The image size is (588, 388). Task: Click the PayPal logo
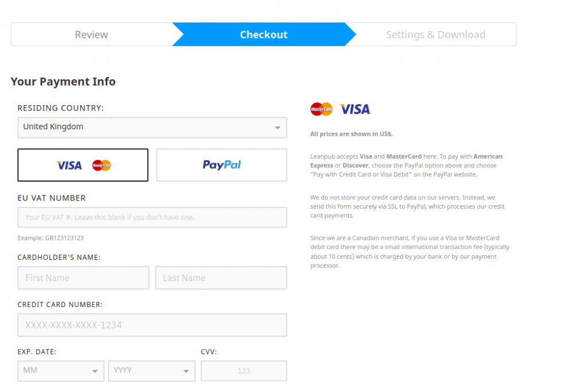[222, 165]
